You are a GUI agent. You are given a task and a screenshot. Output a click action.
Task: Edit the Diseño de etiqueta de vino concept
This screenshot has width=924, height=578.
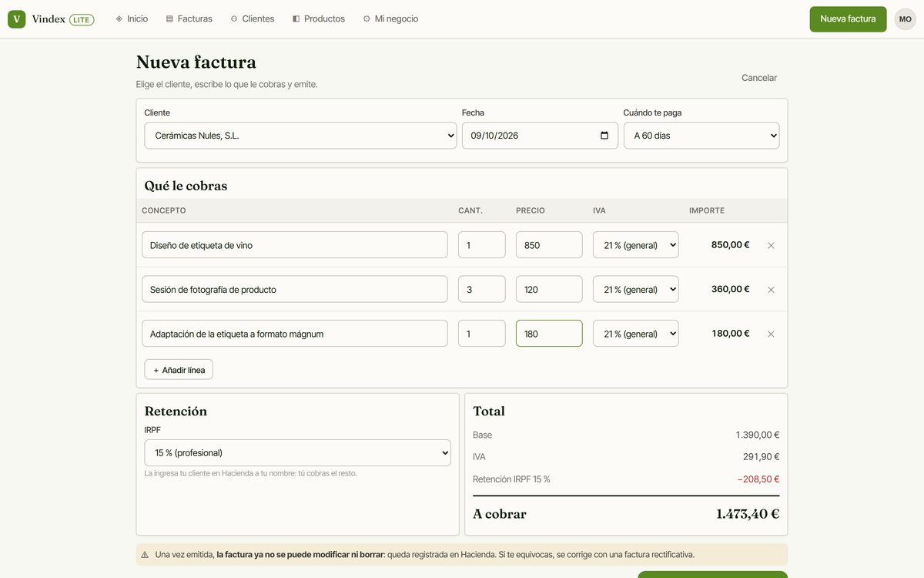tap(295, 245)
